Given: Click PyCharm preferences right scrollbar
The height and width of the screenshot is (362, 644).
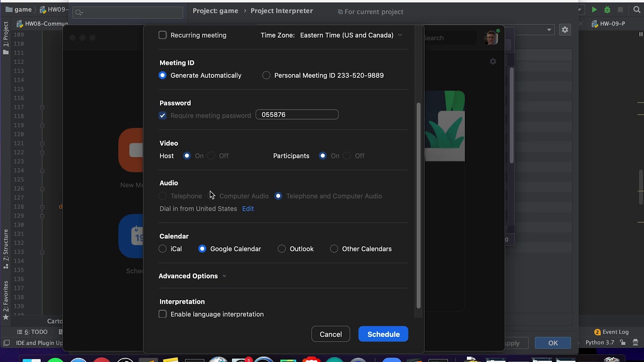Looking at the screenshot, I should coord(512,116).
